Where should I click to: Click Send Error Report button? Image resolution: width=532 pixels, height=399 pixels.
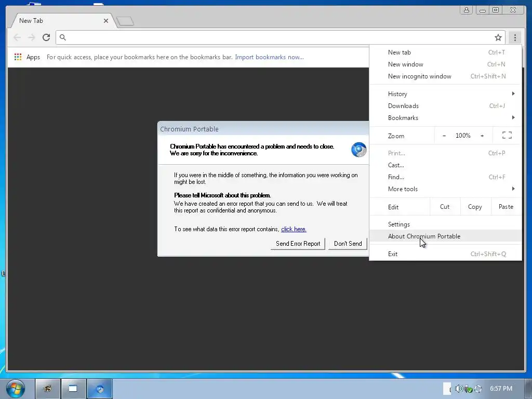click(298, 244)
